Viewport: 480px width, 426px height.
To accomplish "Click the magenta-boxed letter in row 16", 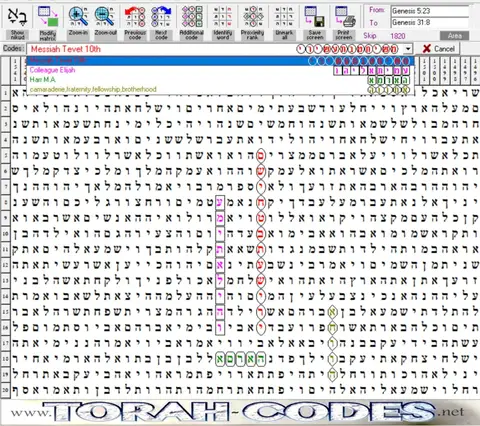I will tap(220, 327).
